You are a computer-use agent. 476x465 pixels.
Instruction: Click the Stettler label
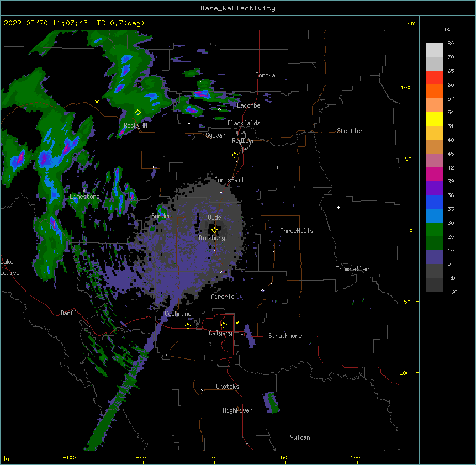[x=350, y=131]
